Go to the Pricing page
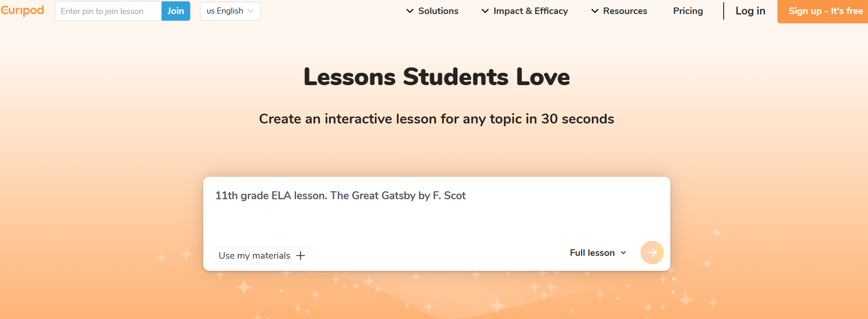 [x=688, y=11]
